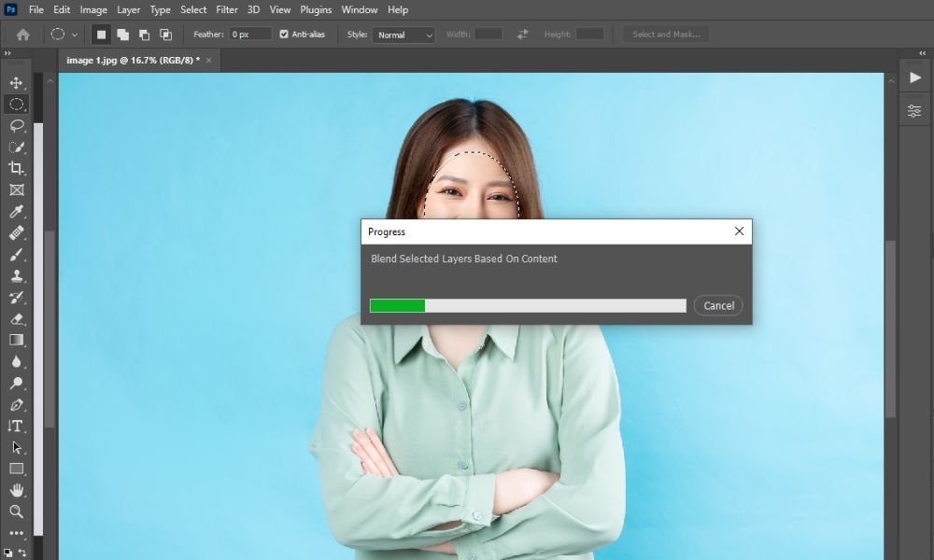
Task: Open the Type menu
Action: click(161, 9)
